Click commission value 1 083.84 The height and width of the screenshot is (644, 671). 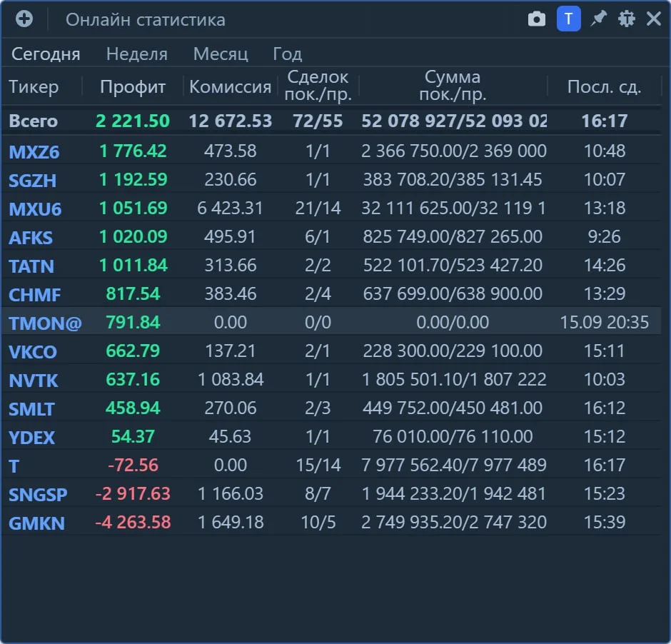[x=231, y=380]
